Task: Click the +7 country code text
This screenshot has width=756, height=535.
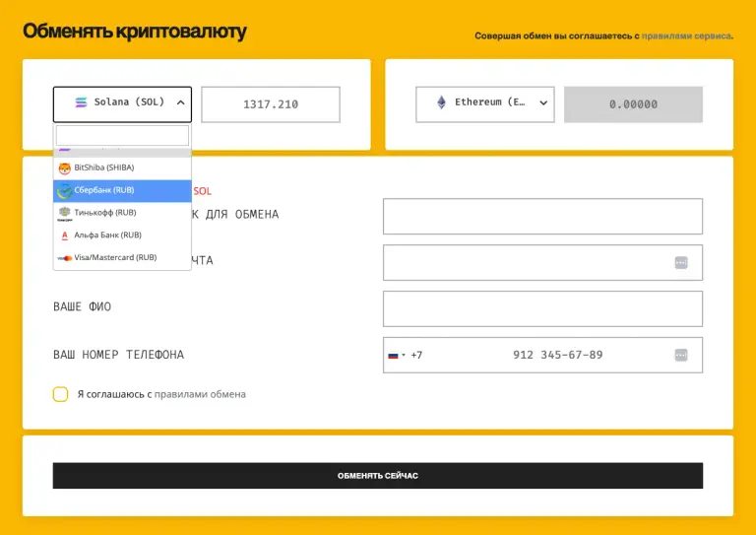Action: coord(416,355)
